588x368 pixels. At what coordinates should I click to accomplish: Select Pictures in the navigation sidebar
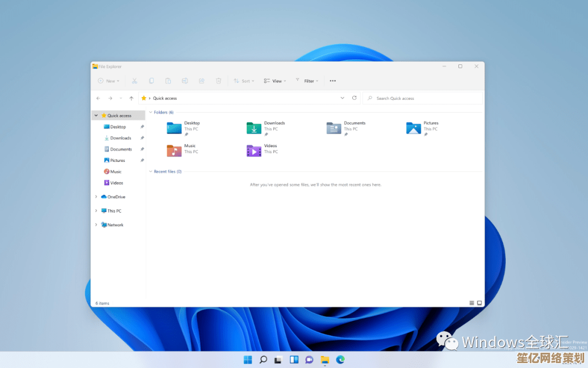118,160
